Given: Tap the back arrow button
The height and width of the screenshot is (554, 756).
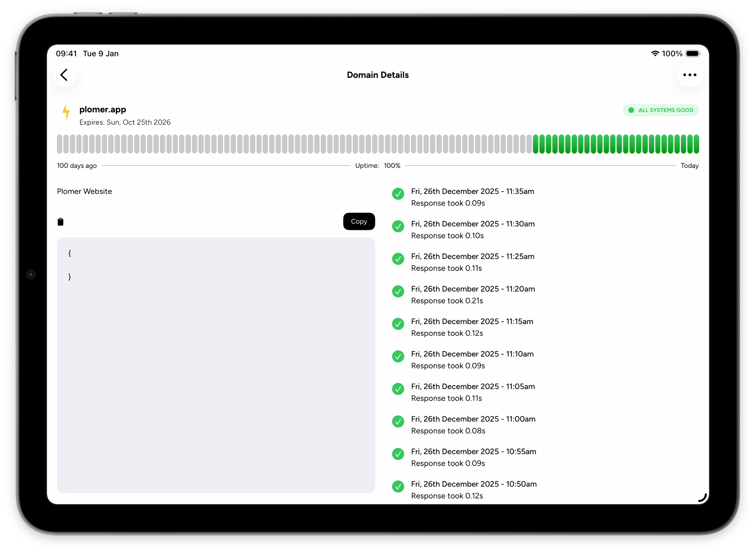Looking at the screenshot, I should pyautogui.click(x=64, y=75).
